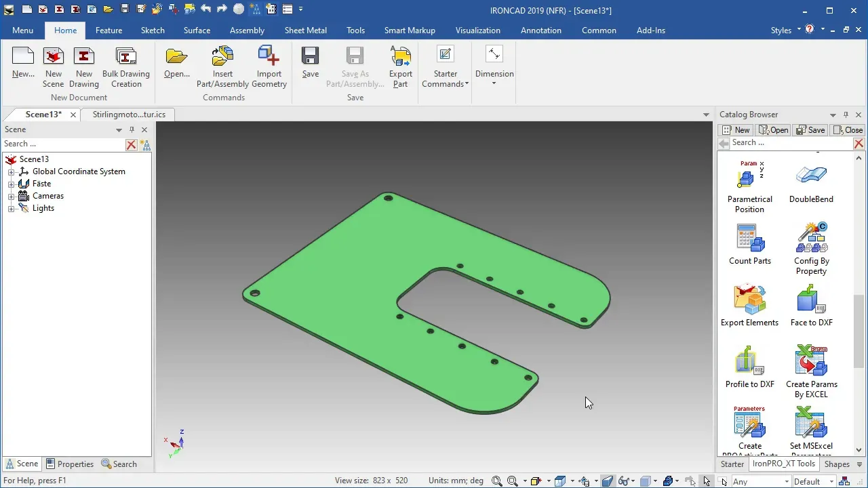The width and height of the screenshot is (868, 488).
Task: Open the Menu button
Action: click(x=22, y=30)
